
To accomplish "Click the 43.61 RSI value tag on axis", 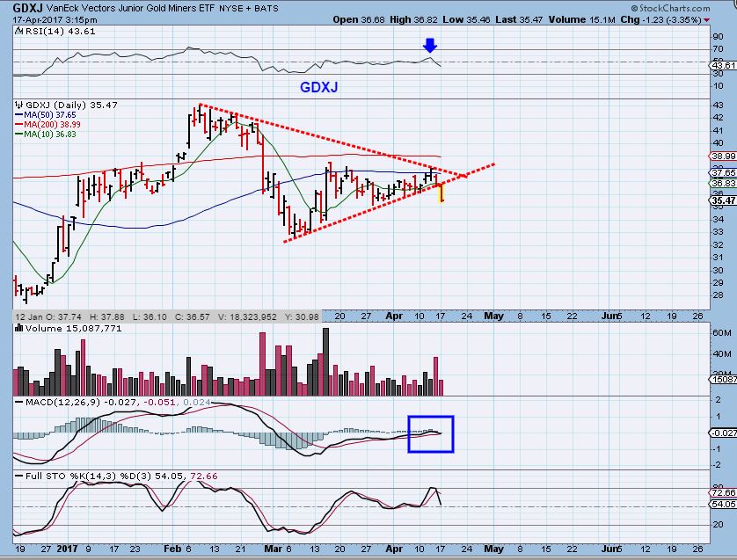I will coord(724,65).
